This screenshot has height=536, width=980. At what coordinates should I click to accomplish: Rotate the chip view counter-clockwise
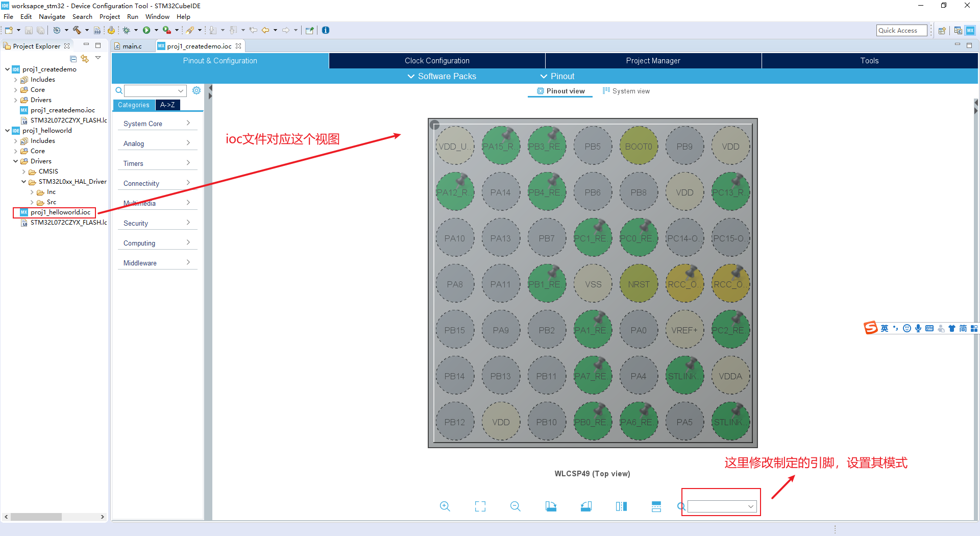586,506
